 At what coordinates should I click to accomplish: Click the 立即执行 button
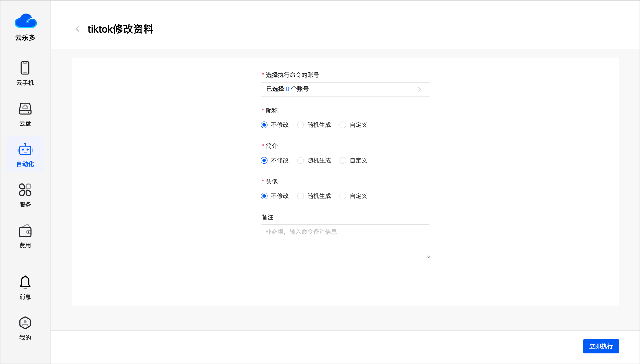601,346
